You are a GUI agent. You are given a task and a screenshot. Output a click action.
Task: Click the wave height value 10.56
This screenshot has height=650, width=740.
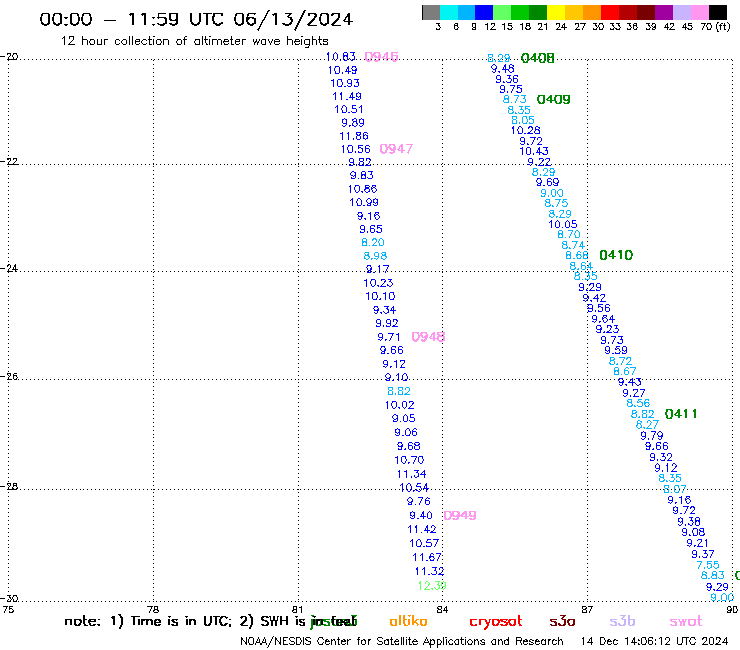coord(356,149)
